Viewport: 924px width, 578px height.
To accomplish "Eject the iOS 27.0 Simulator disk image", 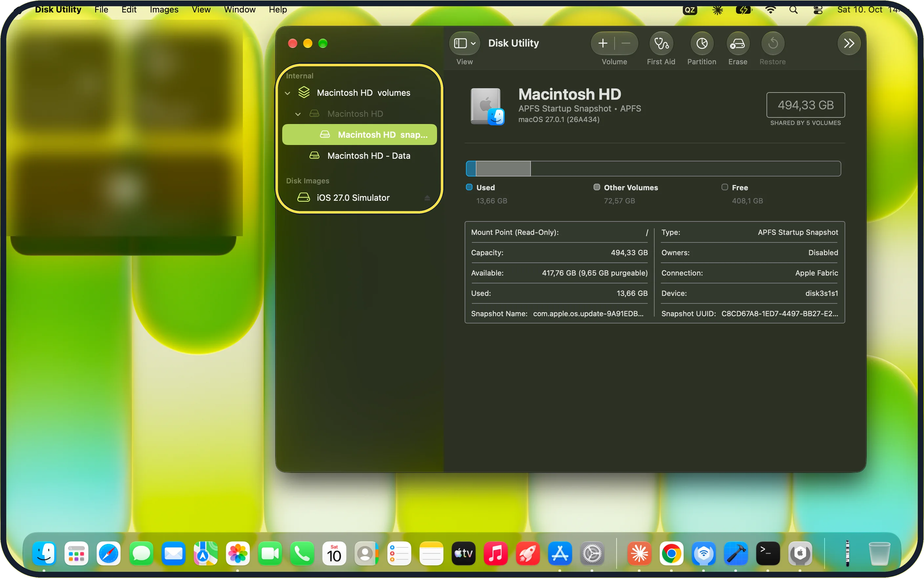I will (x=427, y=197).
